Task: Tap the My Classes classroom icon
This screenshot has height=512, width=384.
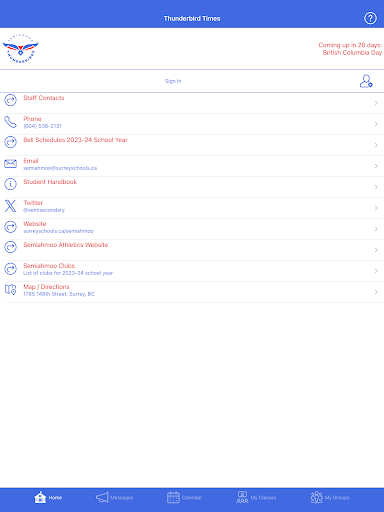Action: click(x=242, y=497)
